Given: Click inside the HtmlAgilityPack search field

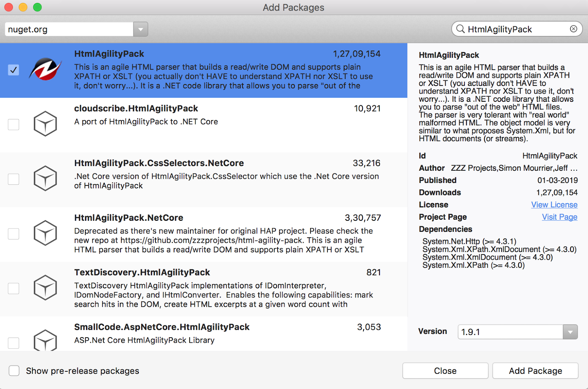Looking at the screenshot, I should pyautogui.click(x=514, y=29).
